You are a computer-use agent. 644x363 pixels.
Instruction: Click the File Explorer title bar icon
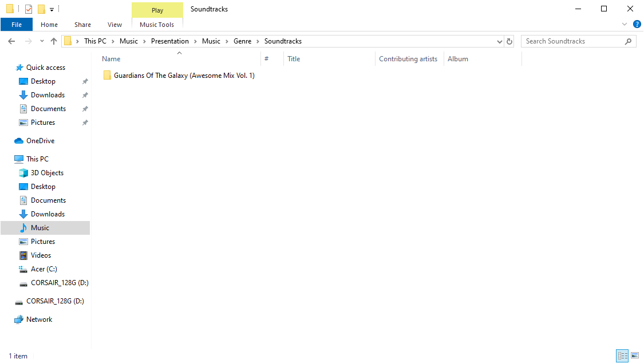coord(10,9)
